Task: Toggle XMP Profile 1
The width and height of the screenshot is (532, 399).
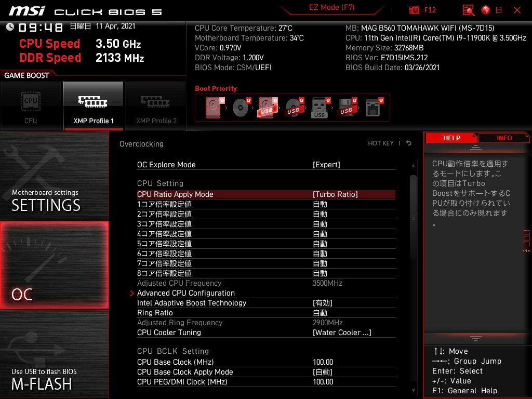Action: [94, 105]
